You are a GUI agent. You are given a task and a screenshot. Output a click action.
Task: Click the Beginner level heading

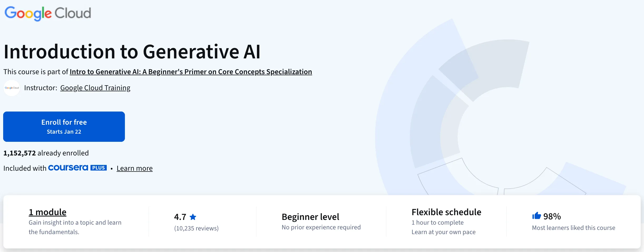click(310, 216)
